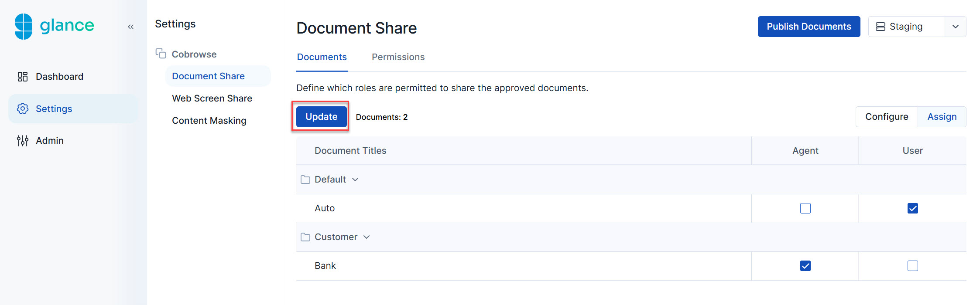Uncheck Agent checkbox for Bank document
The height and width of the screenshot is (305, 980).
[805, 266]
